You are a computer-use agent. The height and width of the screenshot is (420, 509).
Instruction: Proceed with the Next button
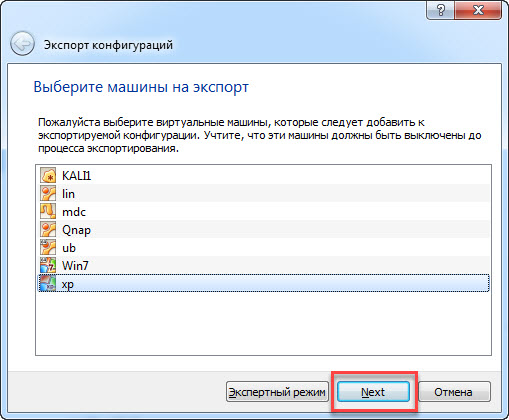point(373,392)
